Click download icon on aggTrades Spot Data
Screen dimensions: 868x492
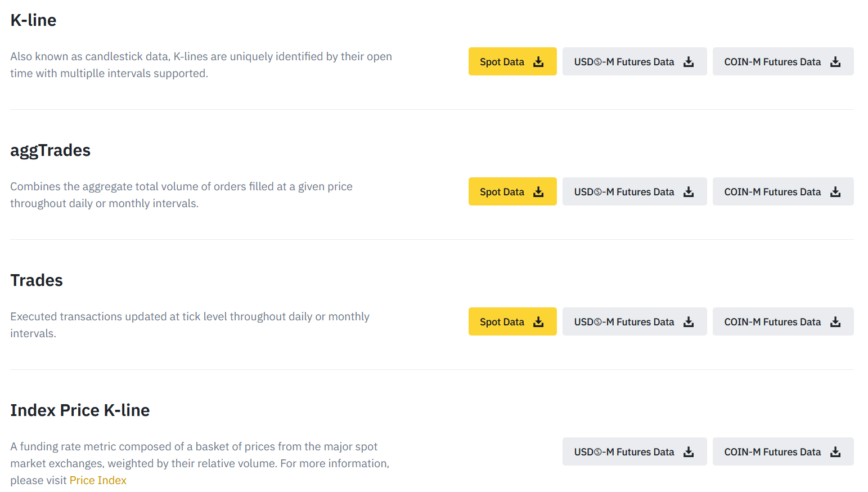click(x=539, y=191)
